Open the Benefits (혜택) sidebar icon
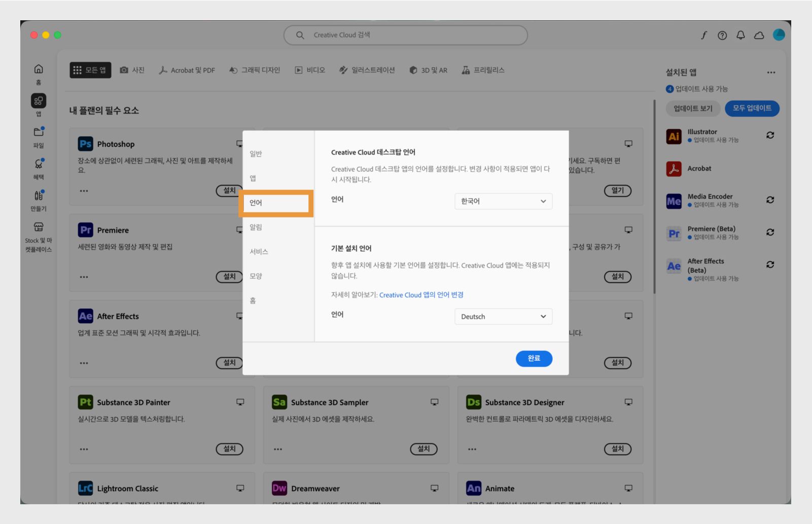This screenshot has width=812, height=524. 39,164
